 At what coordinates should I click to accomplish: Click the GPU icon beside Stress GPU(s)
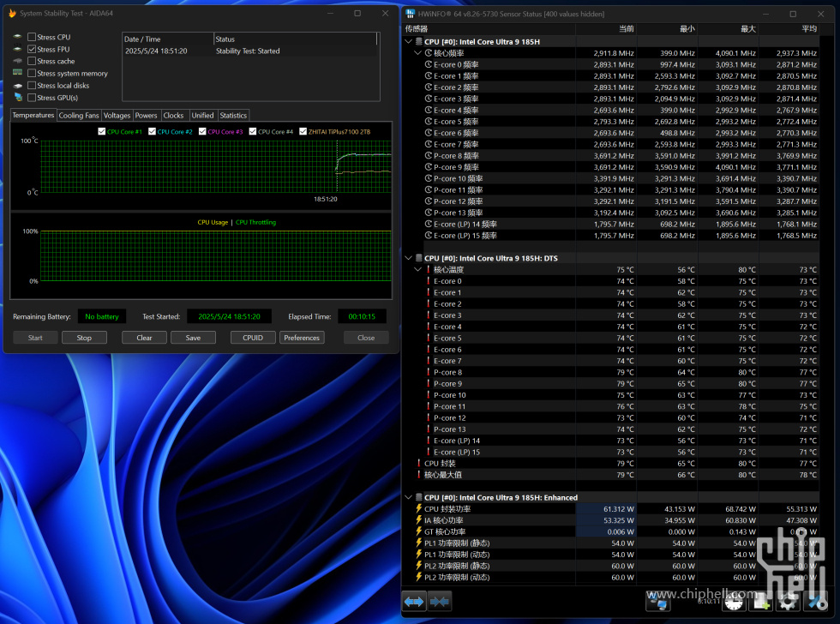click(18, 97)
